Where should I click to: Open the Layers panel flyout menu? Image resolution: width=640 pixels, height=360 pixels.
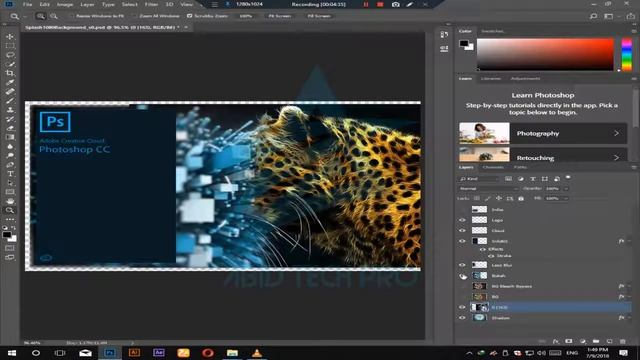pos(634,167)
